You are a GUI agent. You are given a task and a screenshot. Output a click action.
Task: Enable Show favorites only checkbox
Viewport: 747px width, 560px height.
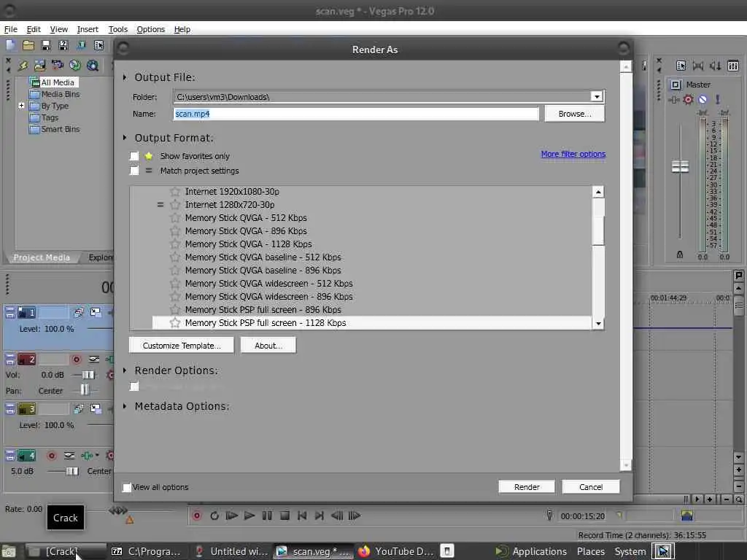click(x=134, y=156)
